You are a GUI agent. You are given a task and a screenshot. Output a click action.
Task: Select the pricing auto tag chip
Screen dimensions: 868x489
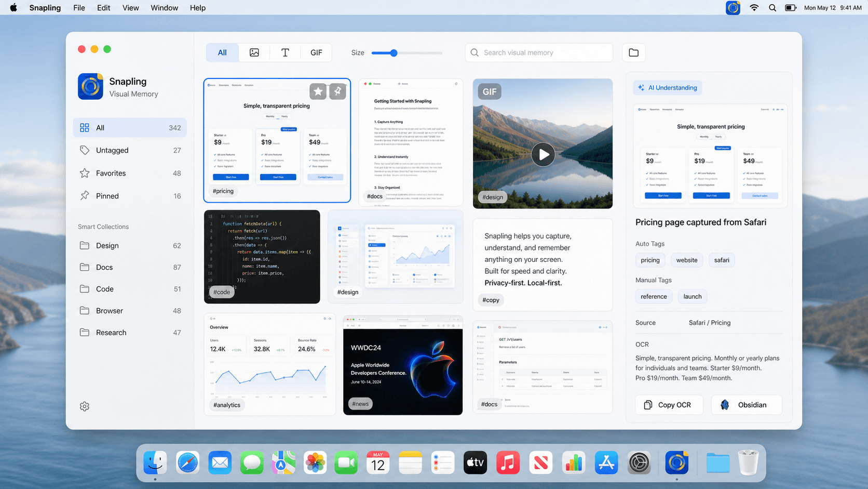tap(650, 260)
